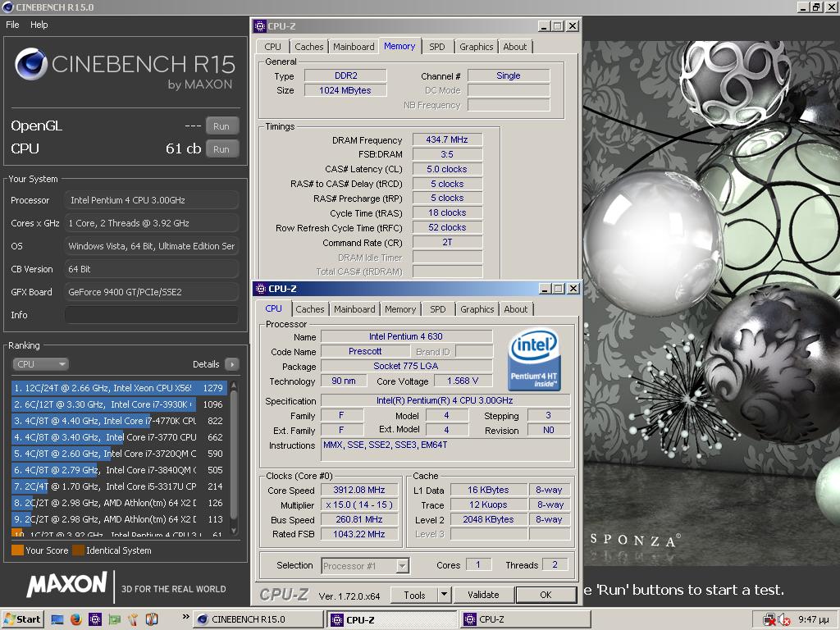
Task: Open the CPU ranking type dropdown
Action: (x=40, y=364)
